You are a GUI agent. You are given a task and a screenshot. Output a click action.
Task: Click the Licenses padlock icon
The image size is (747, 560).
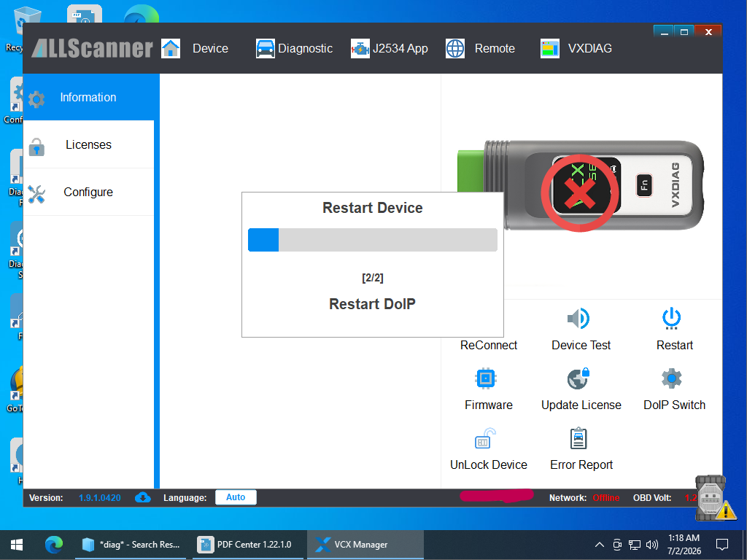click(36, 147)
